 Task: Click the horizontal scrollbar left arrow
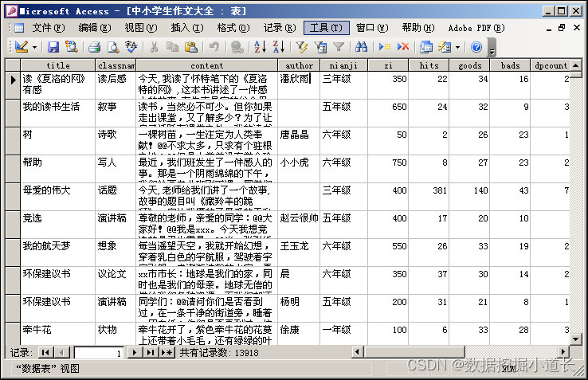coord(357,352)
